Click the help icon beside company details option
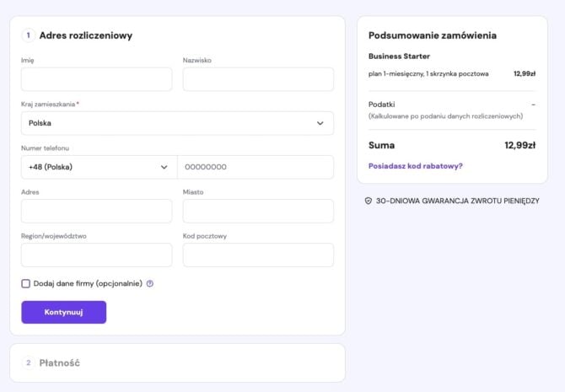This screenshot has height=392, width=565. (x=149, y=284)
